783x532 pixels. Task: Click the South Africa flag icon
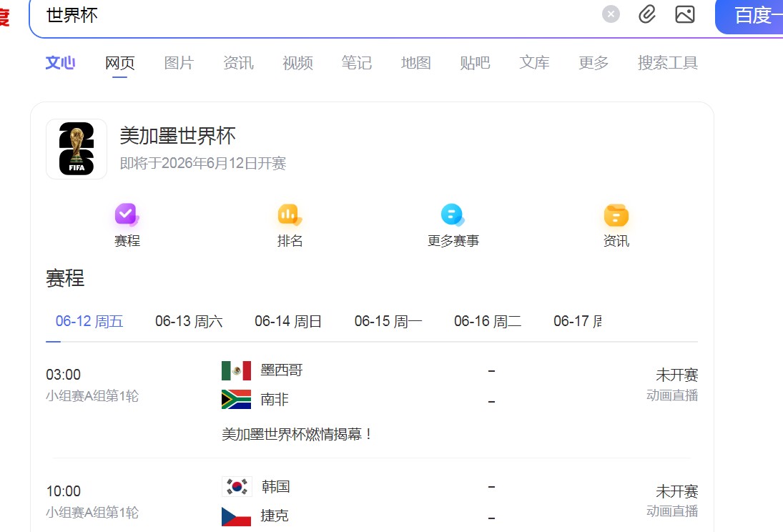(236, 399)
